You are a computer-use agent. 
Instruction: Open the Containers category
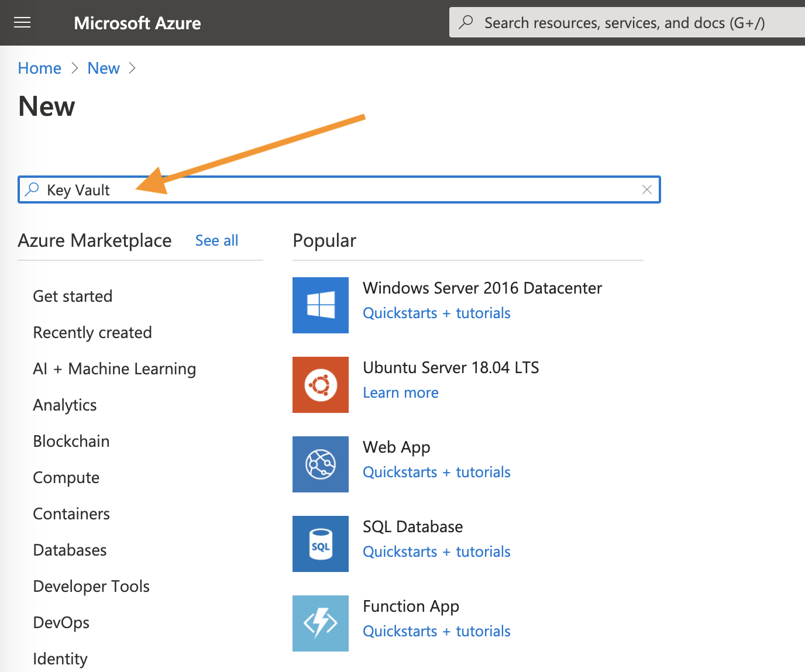click(71, 514)
